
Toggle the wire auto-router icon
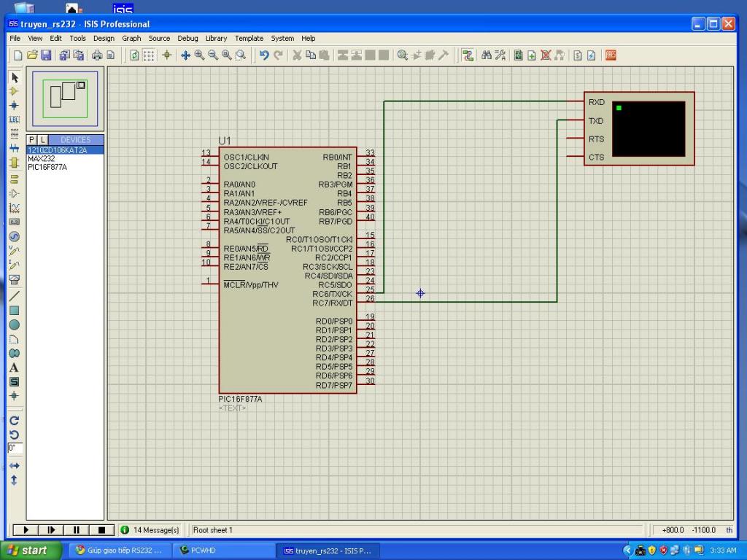click(468, 55)
